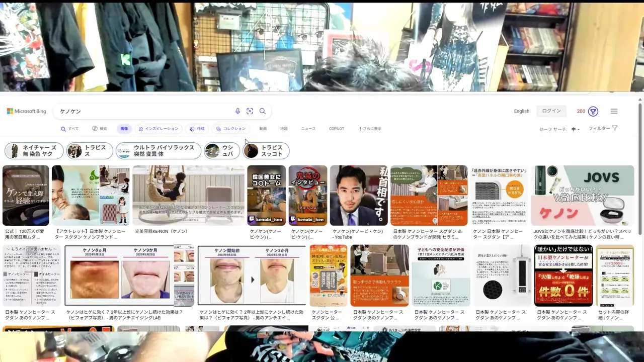Viewport: 644px width, 362px height.
Task: Open the コレクション tab
Action: [x=230, y=129]
